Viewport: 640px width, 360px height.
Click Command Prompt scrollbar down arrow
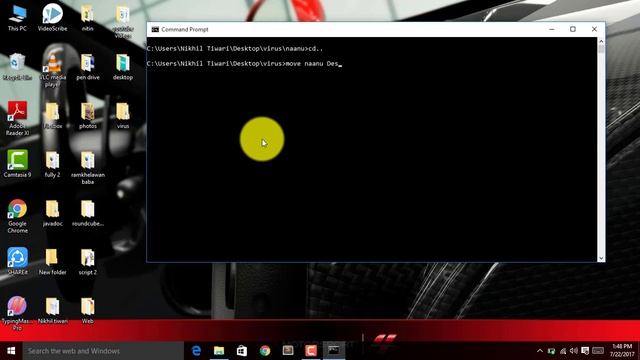pyautogui.click(x=601, y=258)
